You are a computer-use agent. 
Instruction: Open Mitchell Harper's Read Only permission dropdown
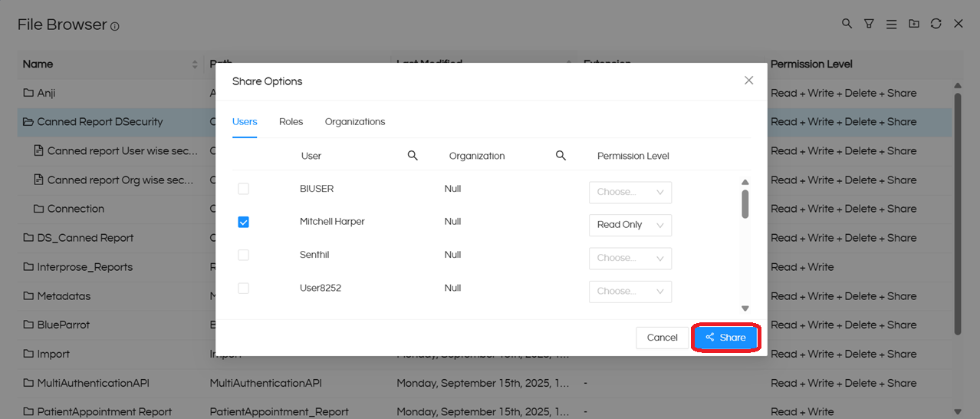click(x=630, y=225)
